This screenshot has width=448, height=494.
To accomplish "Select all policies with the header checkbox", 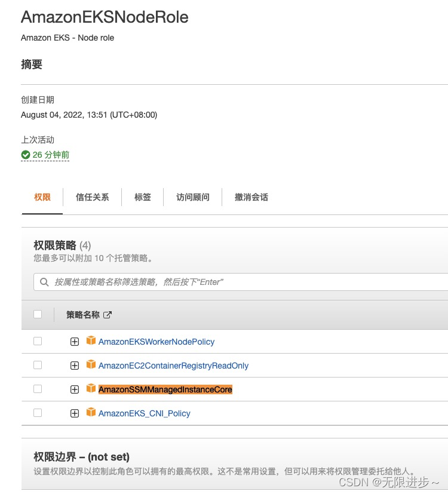I will click(38, 314).
